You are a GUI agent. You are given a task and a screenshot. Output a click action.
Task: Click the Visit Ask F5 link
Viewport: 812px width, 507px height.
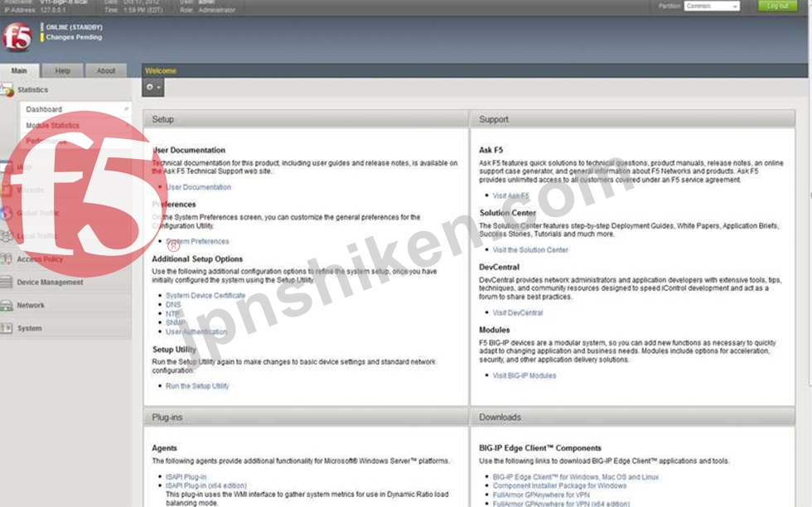click(x=510, y=196)
